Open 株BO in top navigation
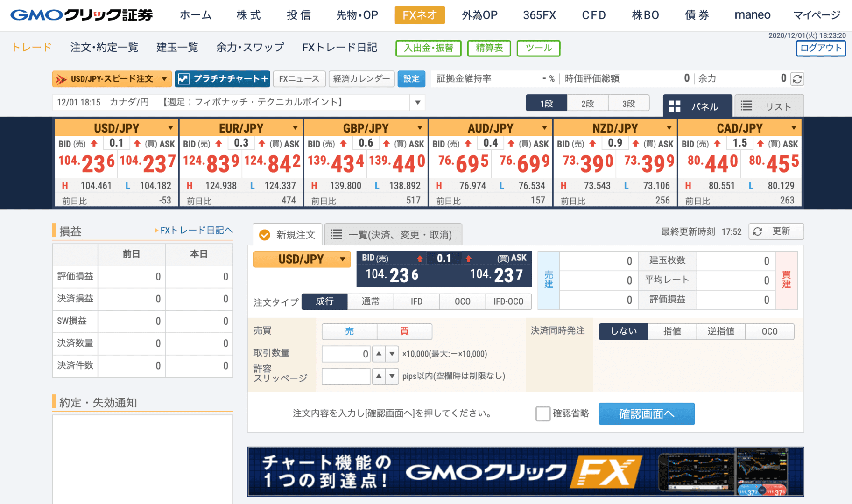Screen dimensions: 852x504 [645, 15]
